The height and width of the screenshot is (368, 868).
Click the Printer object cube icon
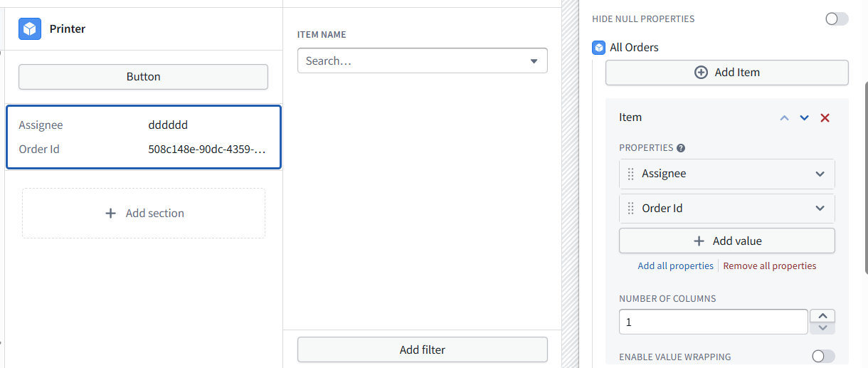click(30, 28)
